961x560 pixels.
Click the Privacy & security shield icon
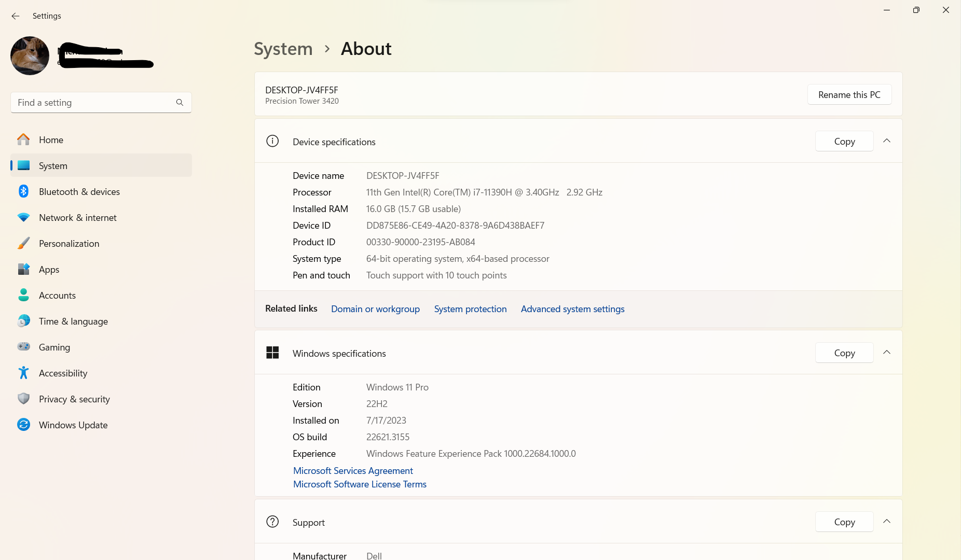coord(23,399)
